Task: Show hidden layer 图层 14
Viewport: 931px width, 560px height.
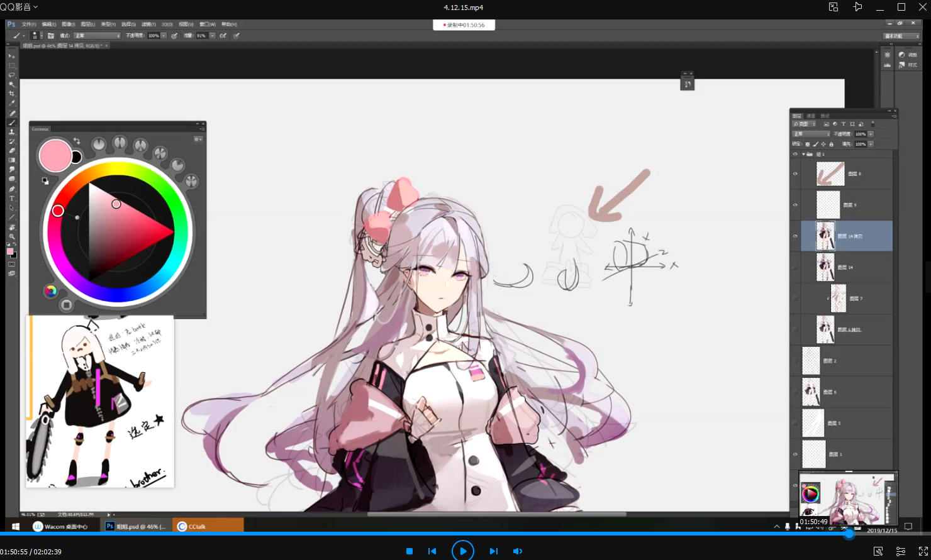Action: [x=795, y=267]
